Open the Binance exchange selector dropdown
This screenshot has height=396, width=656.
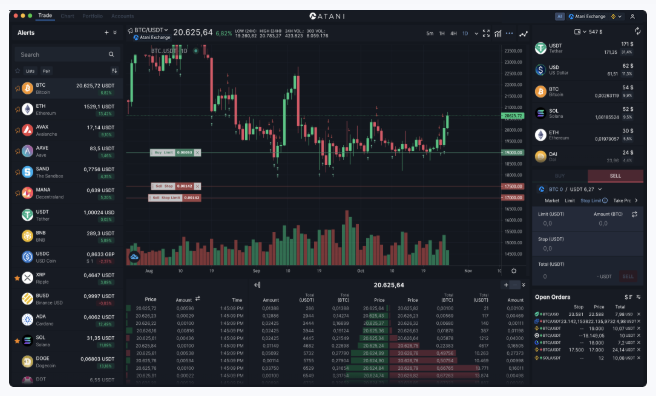click(x=616, y=16)
